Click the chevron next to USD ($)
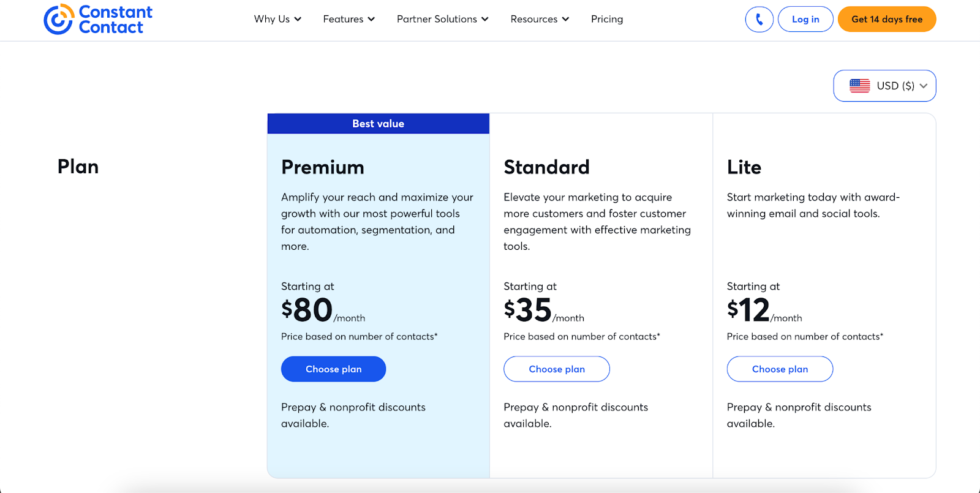 924,86
